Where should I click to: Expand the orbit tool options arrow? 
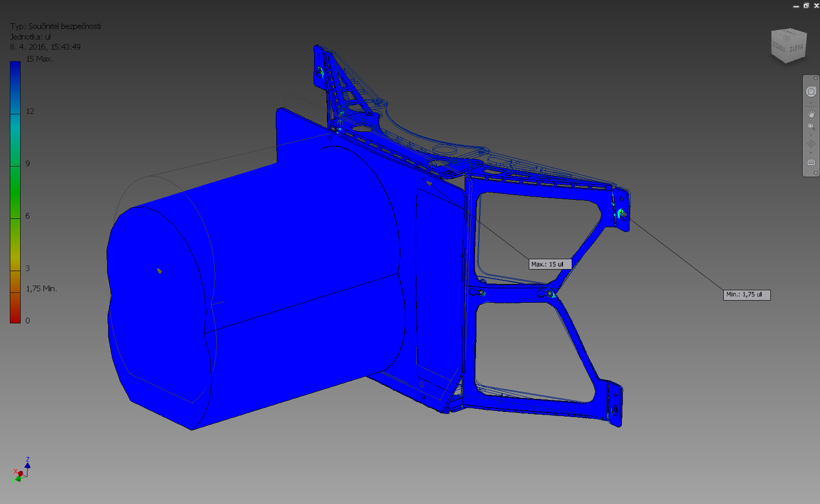pyautogui.click(x=811, y=153)
